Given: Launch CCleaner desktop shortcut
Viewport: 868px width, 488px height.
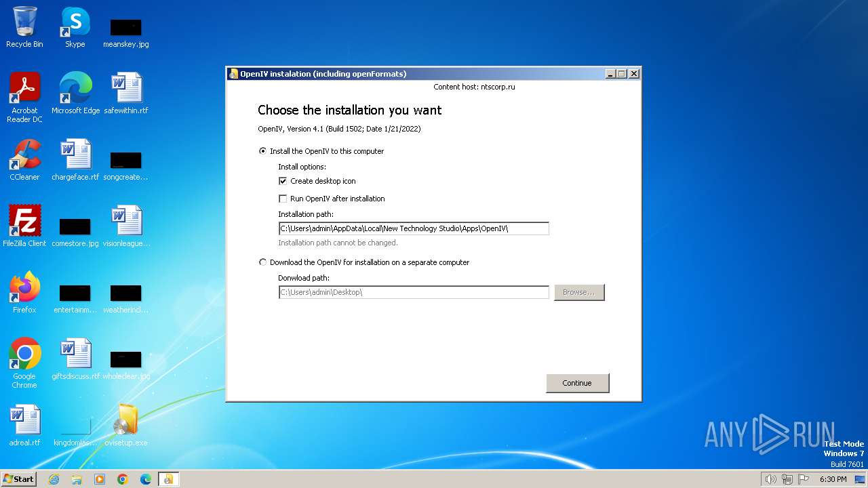Looking at the screenshot, I should 24,160.
